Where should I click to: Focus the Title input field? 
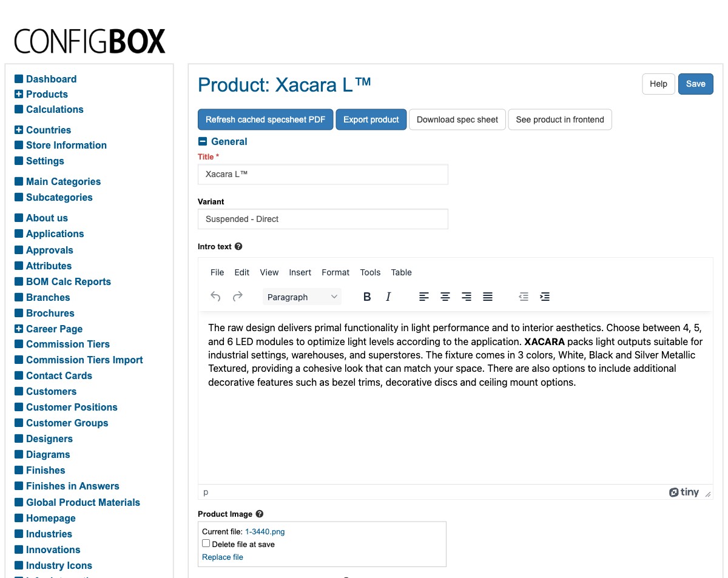coord(323,174)
